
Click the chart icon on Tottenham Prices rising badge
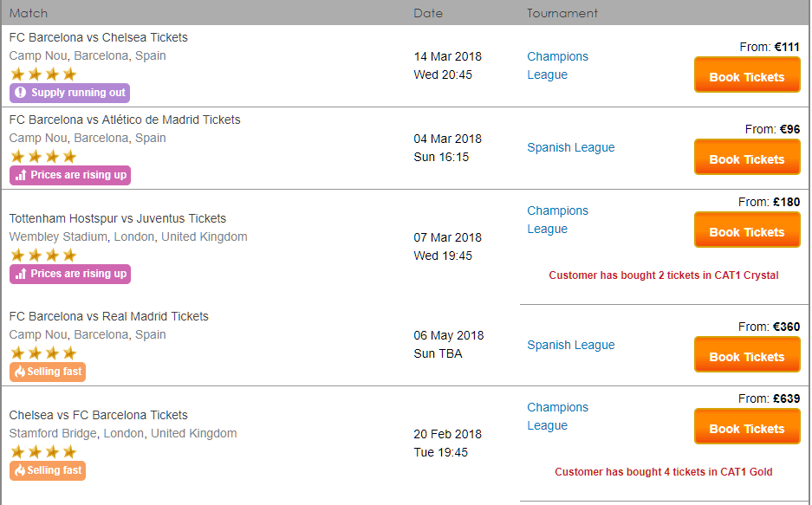click(x=19, y=272)
